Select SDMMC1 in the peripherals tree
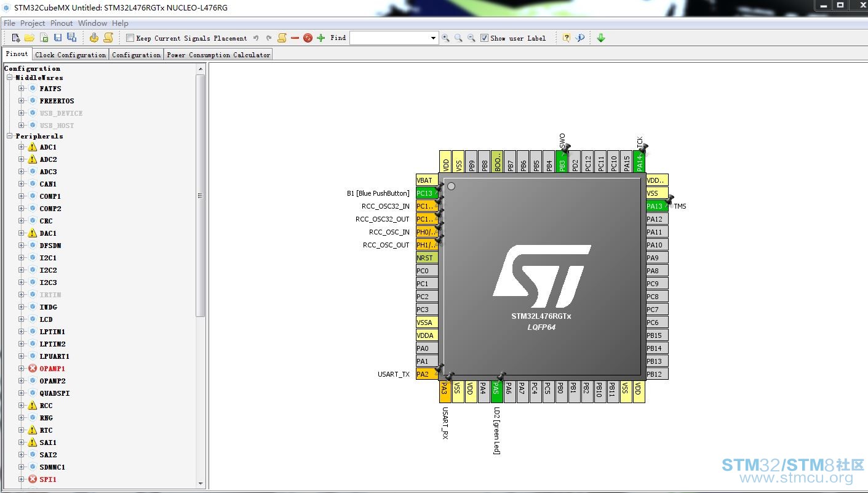Screen dimensions: 868x493 52,467
